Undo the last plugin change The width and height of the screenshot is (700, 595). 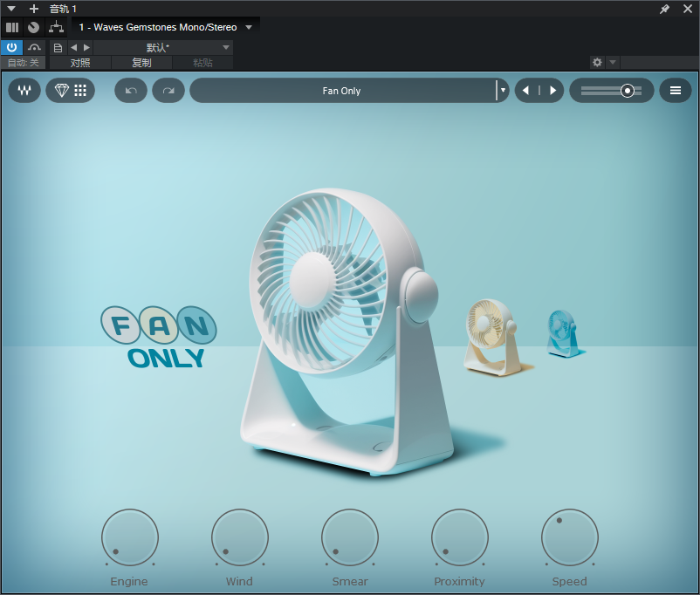click(x=131, y=91)
